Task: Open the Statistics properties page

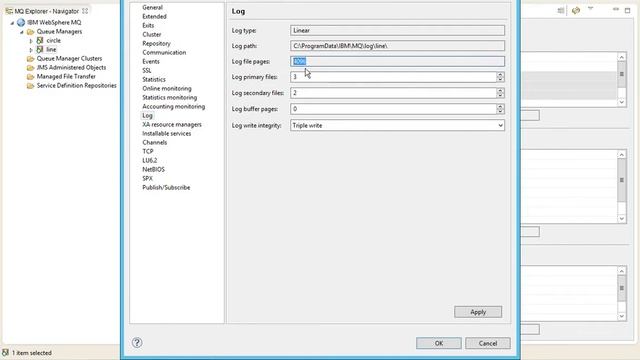Action: tap(154, 79)
